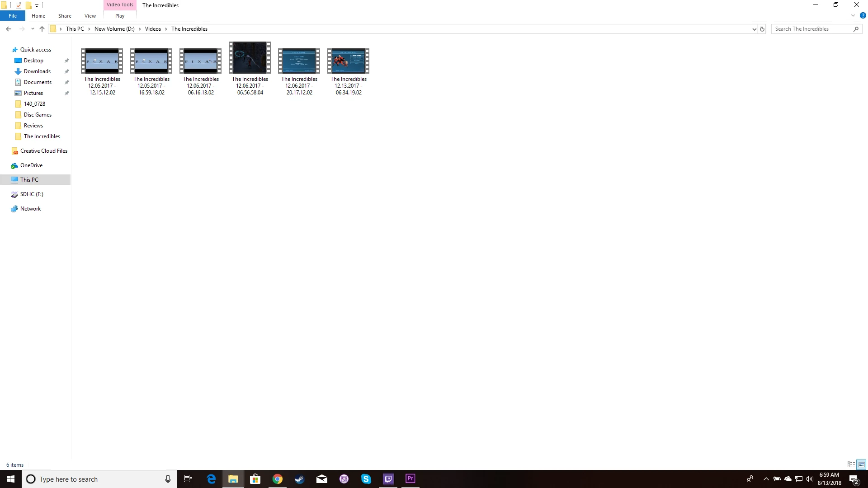Open the Help question mark icon
Viewport: 868px width, 488px height.
[863, 15]
